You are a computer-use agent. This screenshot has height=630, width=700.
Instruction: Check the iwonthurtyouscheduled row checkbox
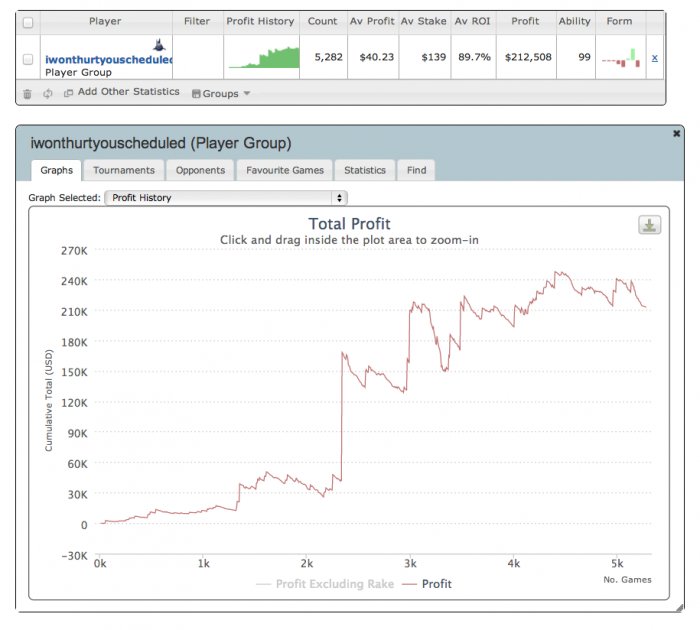(28, 59)
